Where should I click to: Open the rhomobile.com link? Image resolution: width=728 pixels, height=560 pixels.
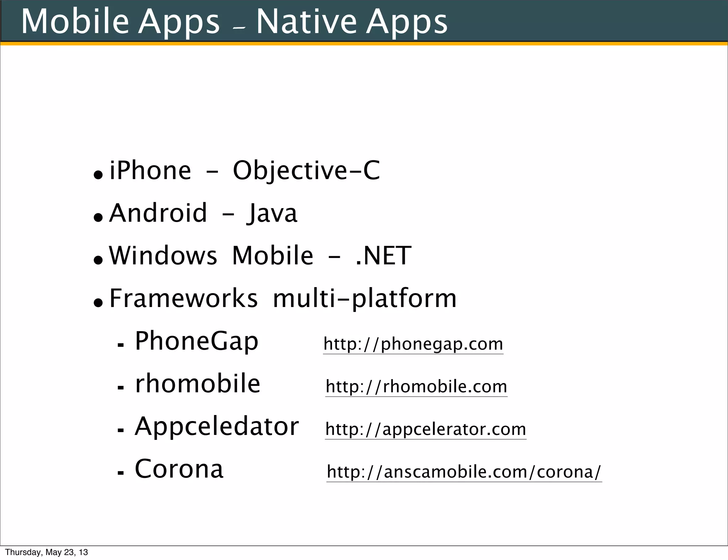click(416, 387)
